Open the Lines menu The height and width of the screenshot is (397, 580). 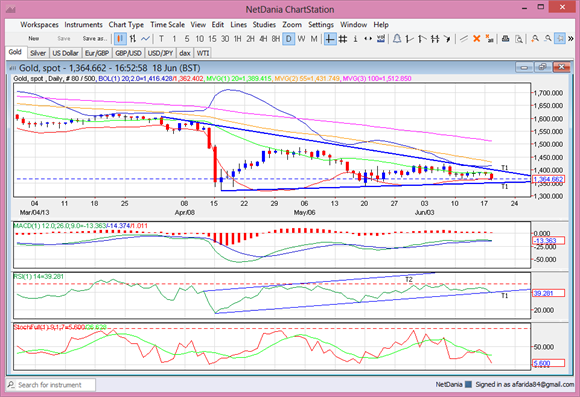(238, 25)
